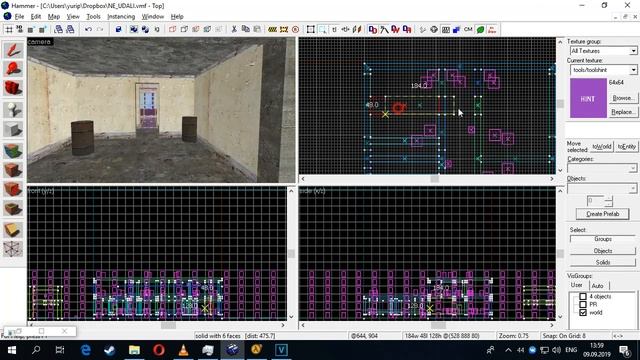Click the Select Groups button
640x360 pixels.
pyautogui.click(x=602, y=239)
